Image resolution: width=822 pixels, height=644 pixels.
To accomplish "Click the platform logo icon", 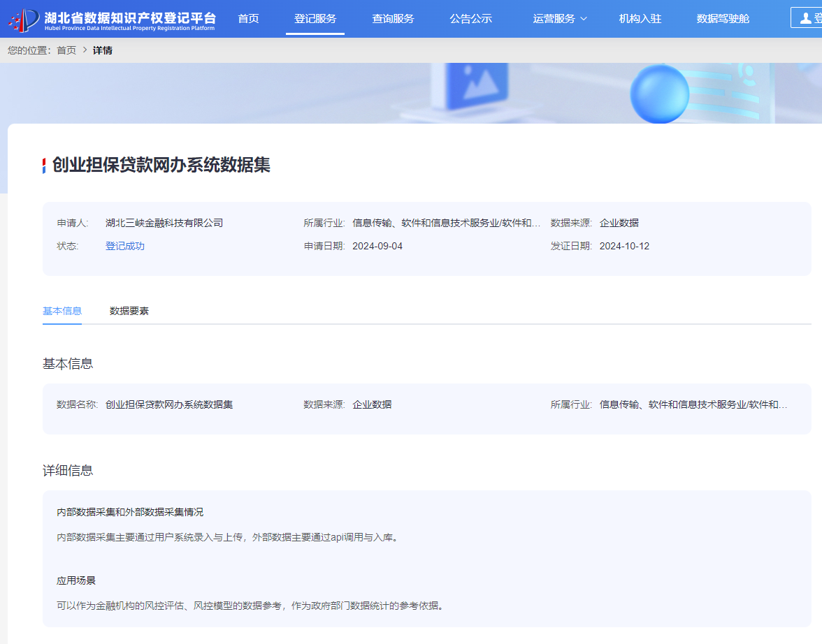I will [24, 20].
